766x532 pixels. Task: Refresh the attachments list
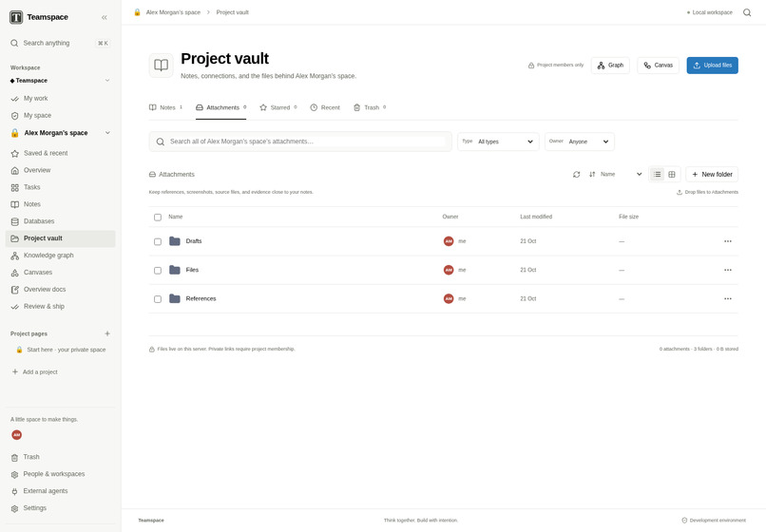[x=577, y=175]
